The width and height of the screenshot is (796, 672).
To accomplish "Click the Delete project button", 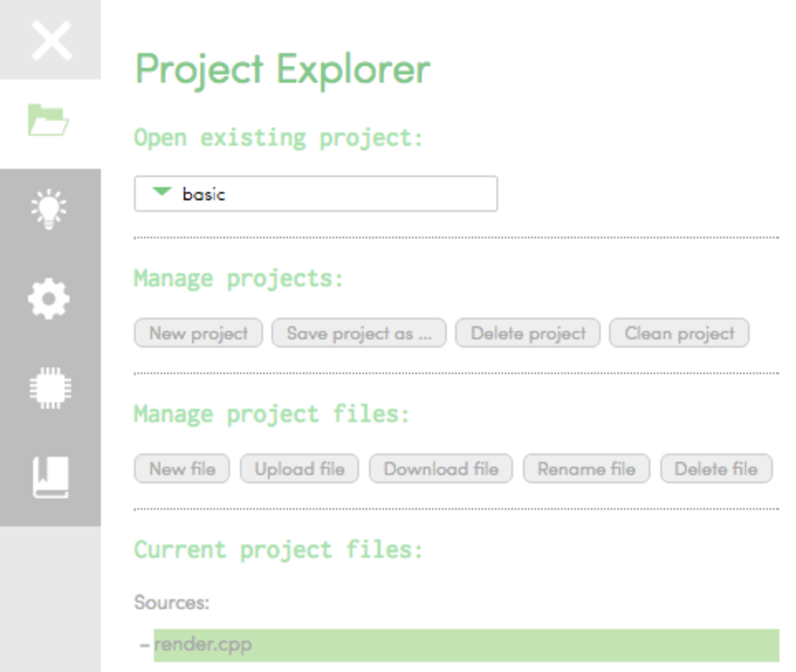I will pyautogui.click(x=528, y=333).
